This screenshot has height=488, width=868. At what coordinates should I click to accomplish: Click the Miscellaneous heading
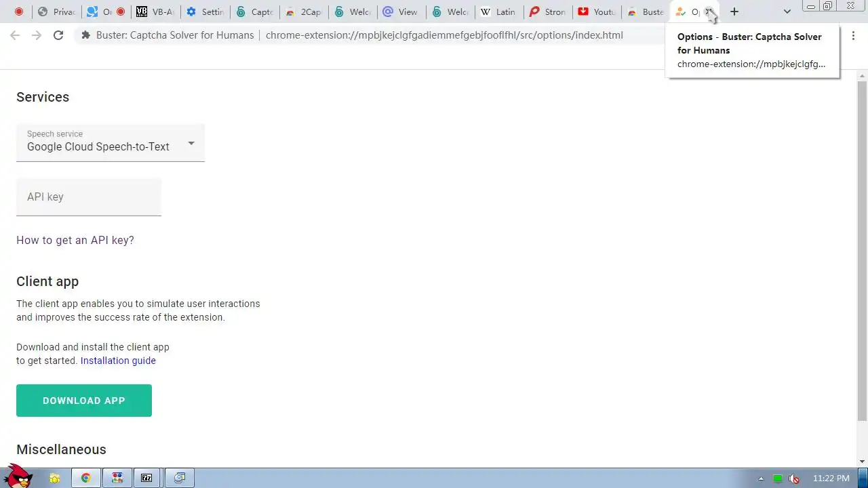click(x=61, y=449)
